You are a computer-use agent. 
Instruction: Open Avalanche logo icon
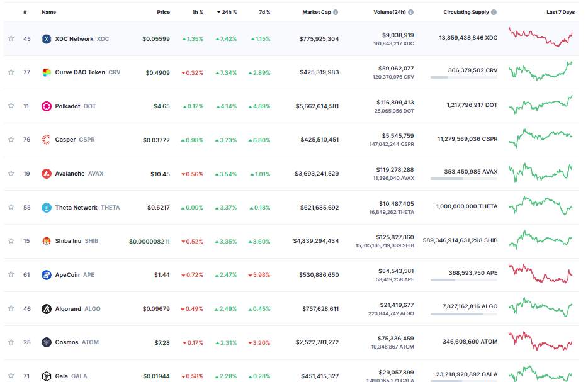pos(47,174)
